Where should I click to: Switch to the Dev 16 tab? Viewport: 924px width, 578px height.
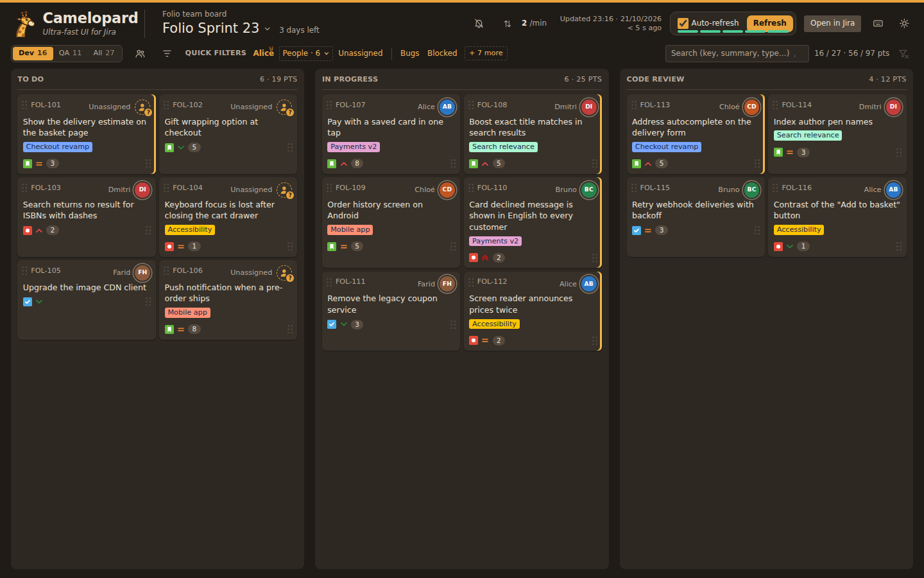click(33, 53)
